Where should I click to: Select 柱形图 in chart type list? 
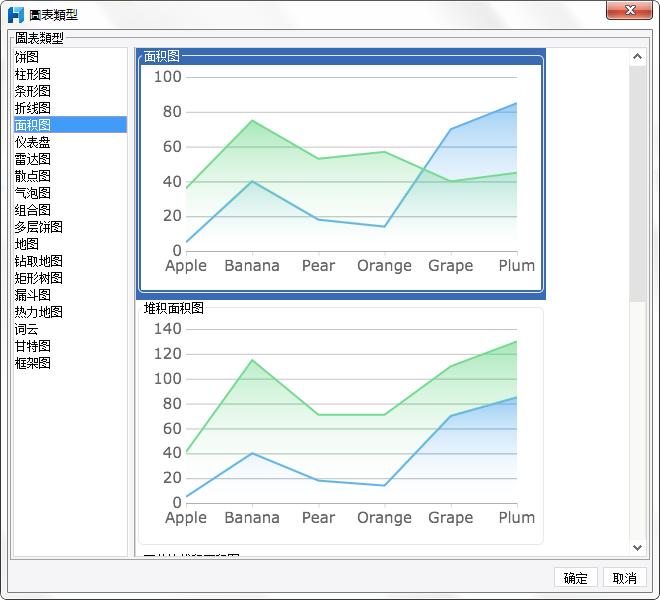tap(70, 74)
